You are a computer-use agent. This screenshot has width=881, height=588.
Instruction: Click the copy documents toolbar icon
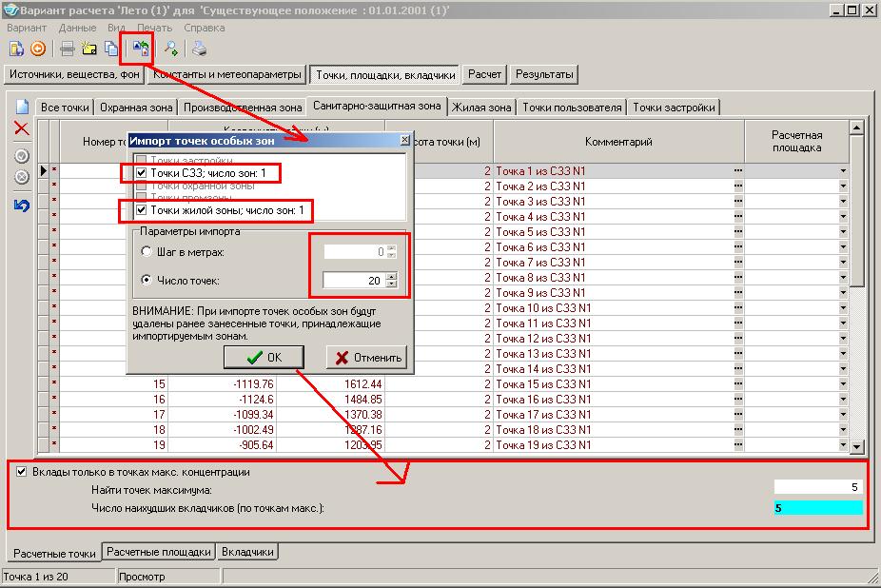111,49
